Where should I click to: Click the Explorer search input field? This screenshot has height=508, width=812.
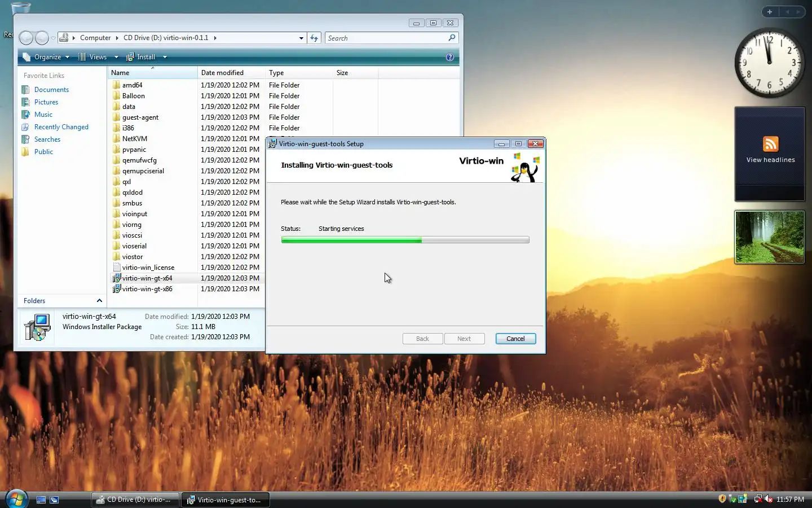[387, 38]
